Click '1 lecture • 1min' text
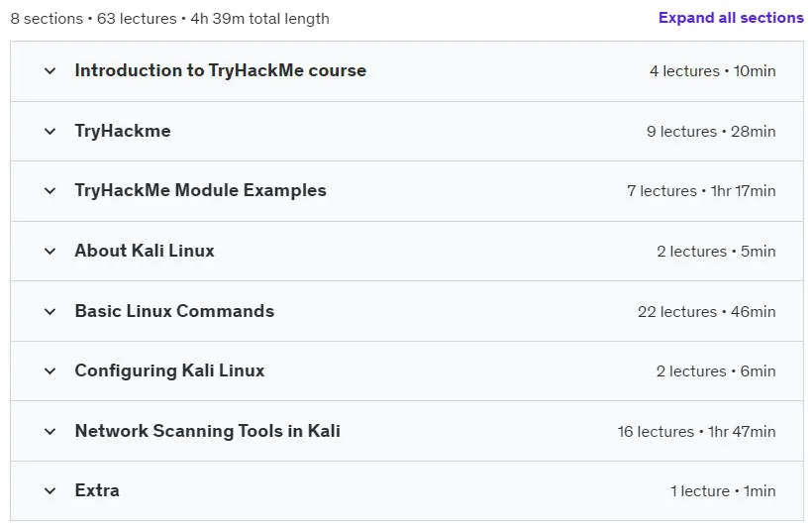Viewport: 812px width, 528px height. click(723, 491)
